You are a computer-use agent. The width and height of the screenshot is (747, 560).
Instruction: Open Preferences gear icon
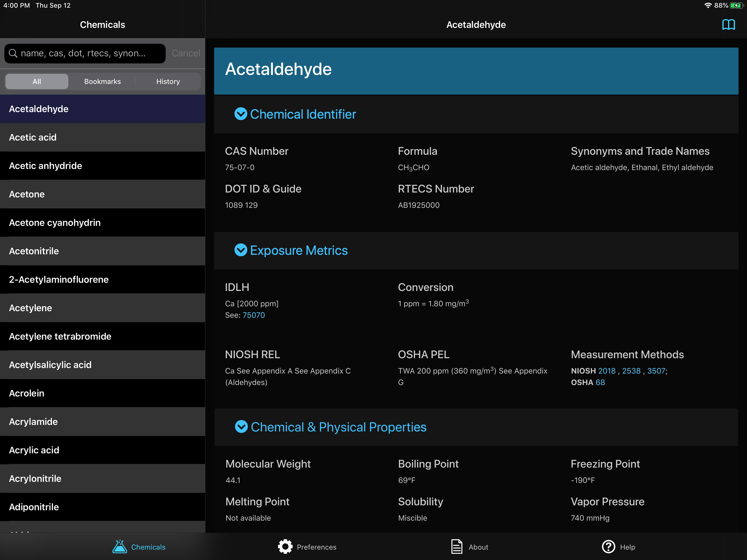(x=285, y=547)
